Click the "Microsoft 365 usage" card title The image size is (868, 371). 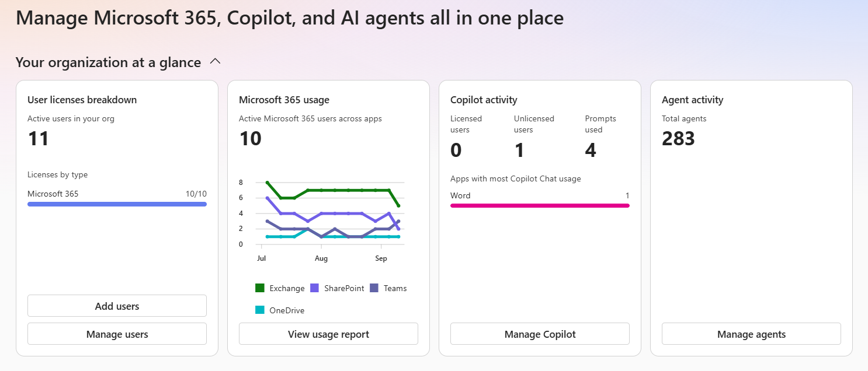coord(284,100)
